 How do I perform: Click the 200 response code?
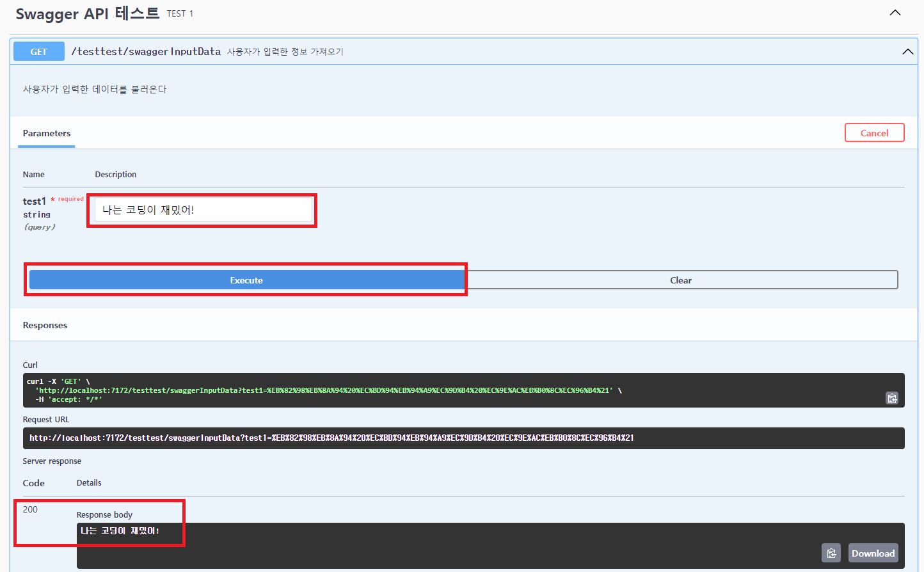(x=30, y=509)
